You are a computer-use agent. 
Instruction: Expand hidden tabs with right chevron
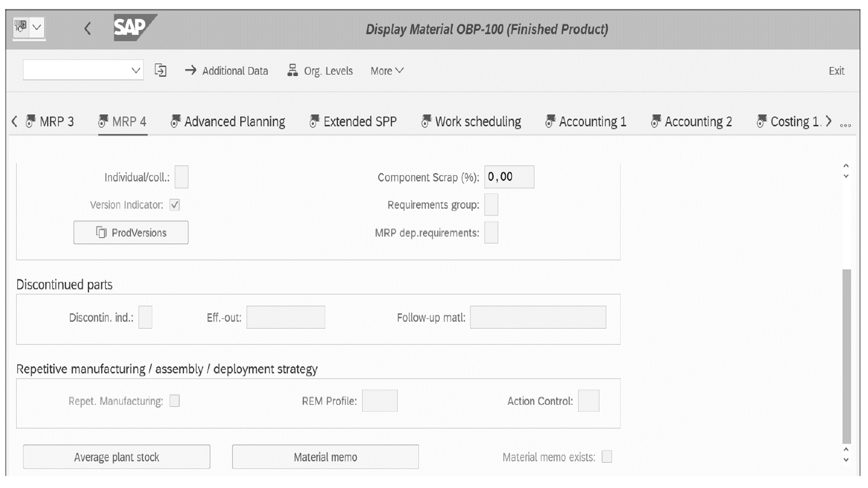[829, 121]
